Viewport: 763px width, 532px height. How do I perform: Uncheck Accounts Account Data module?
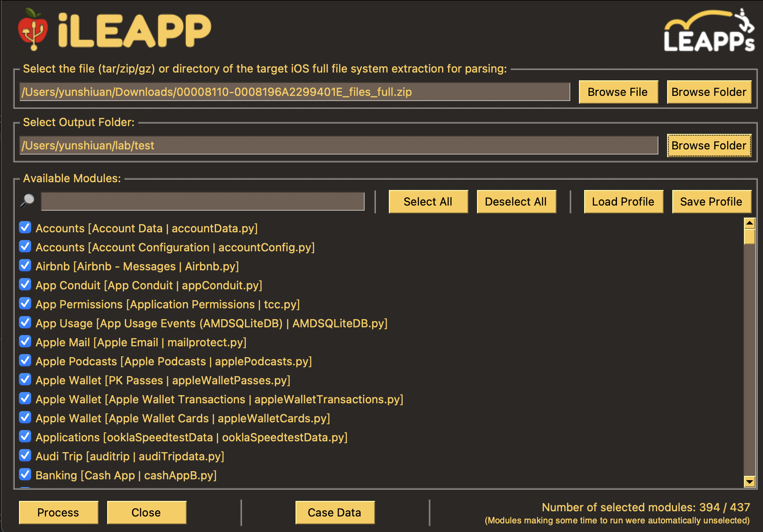click(25, 228)
